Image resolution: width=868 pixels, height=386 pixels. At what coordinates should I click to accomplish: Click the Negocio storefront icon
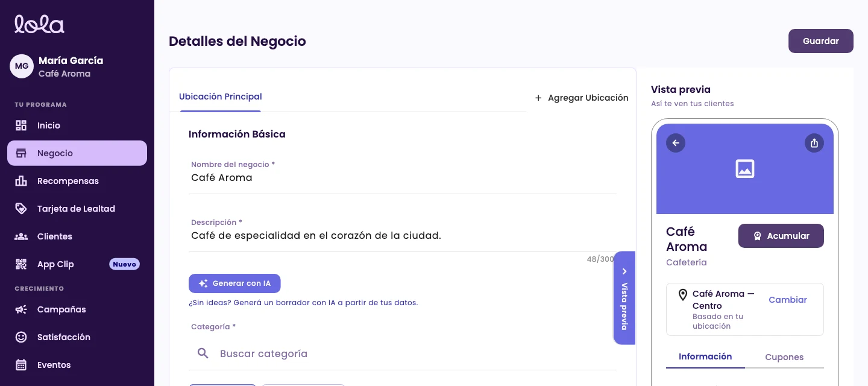tap(21, 153)
